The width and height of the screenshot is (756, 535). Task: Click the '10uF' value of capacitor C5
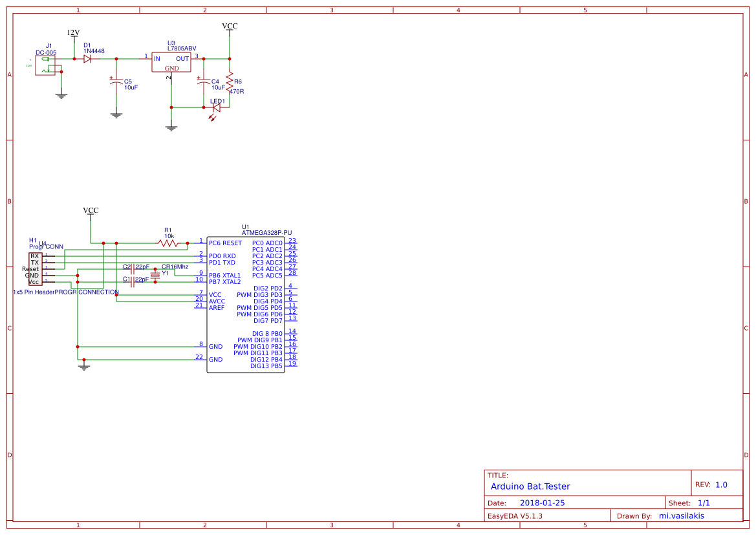click(x=131, y=88)
